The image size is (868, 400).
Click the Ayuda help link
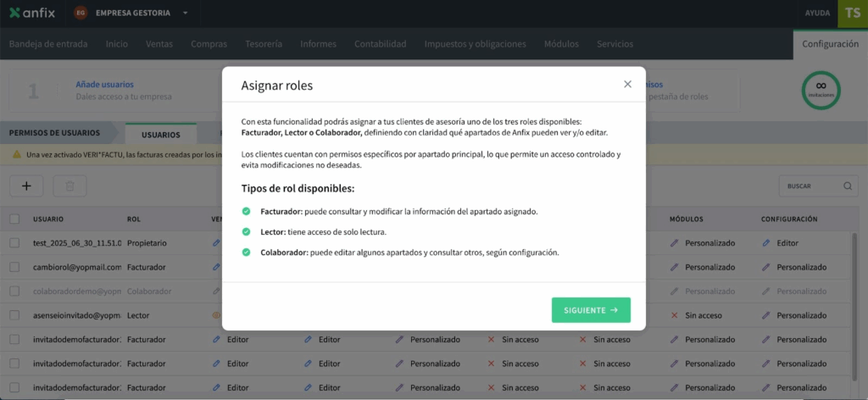pyautogui.click(x=816, y=14)
